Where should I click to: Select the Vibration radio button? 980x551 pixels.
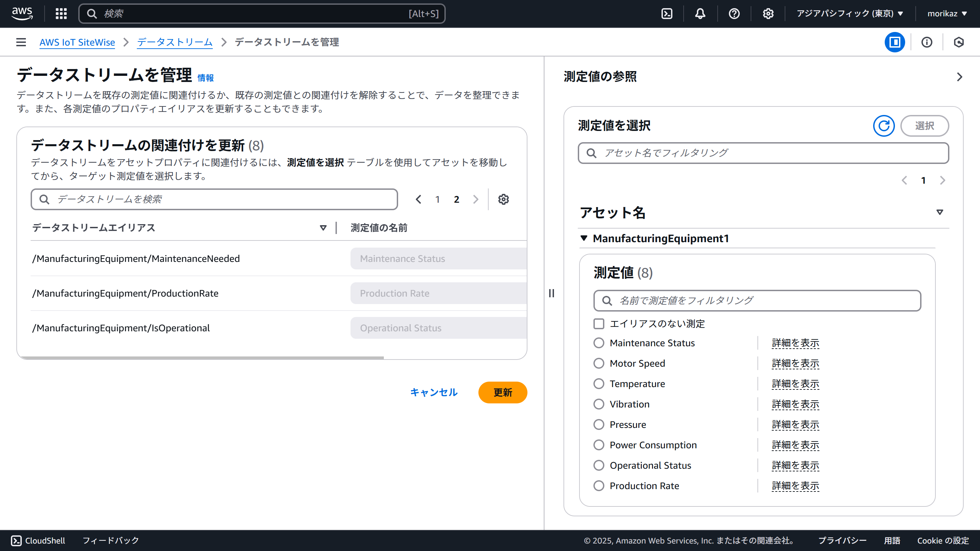click(599, 404)
